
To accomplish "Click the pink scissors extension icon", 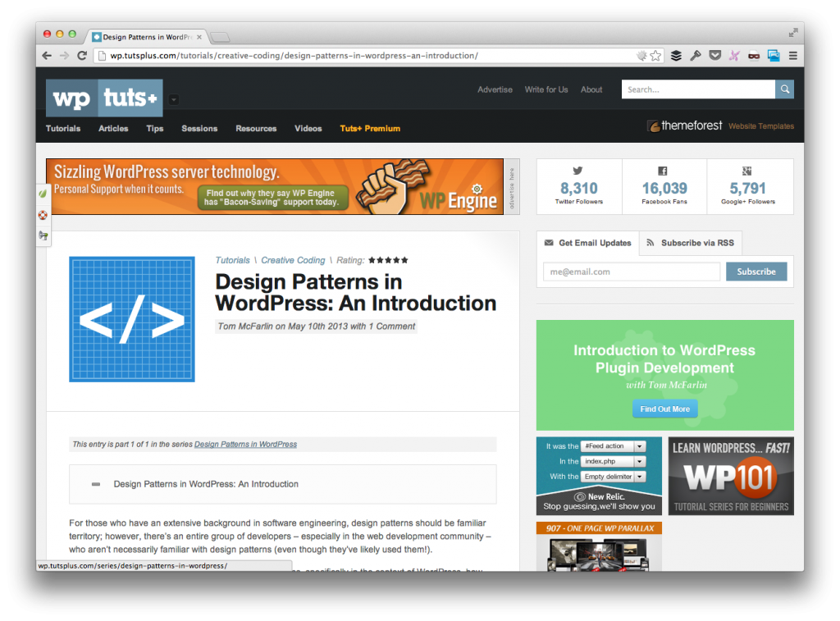I will (x=734, y=56).
